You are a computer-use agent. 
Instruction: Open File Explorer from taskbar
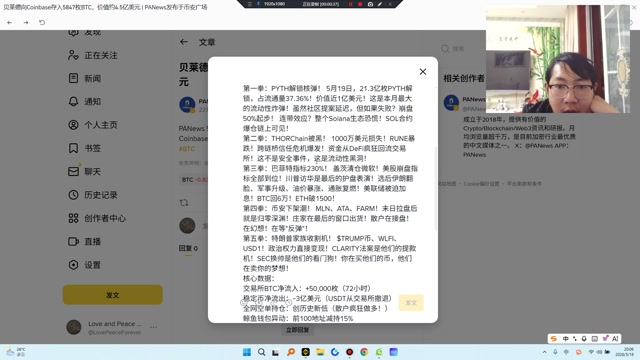tap(320, 352)
